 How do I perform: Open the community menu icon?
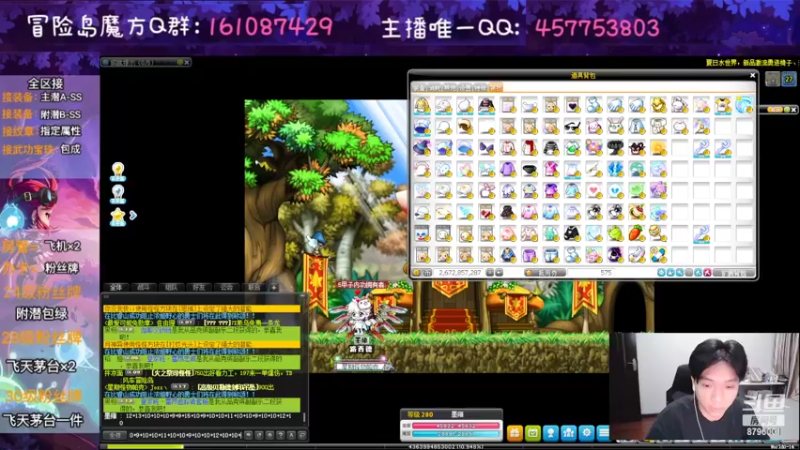pos(568,433)
